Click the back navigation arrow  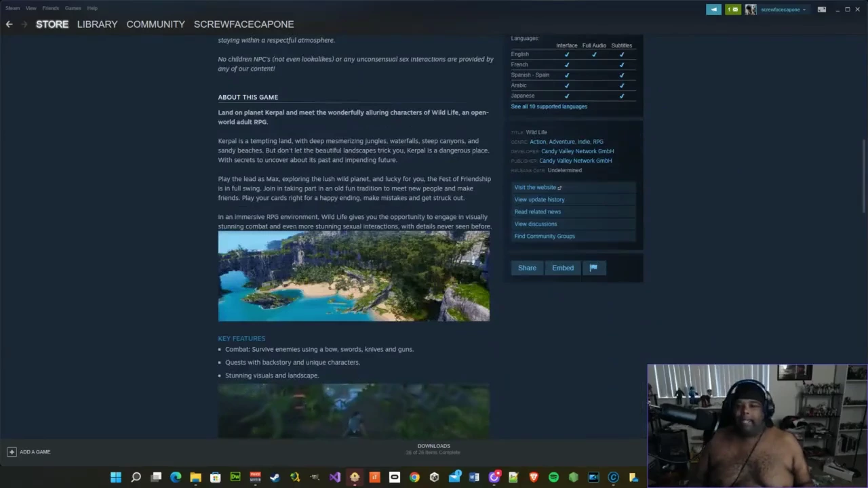point(9,24)
